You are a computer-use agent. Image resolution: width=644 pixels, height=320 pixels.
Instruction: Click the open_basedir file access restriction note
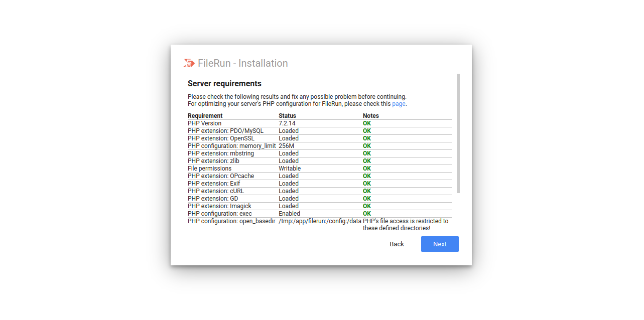406,224
